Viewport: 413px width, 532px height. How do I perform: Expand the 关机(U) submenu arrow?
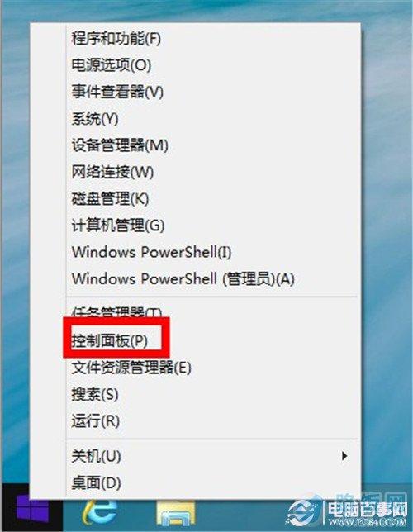click(344, 456)
